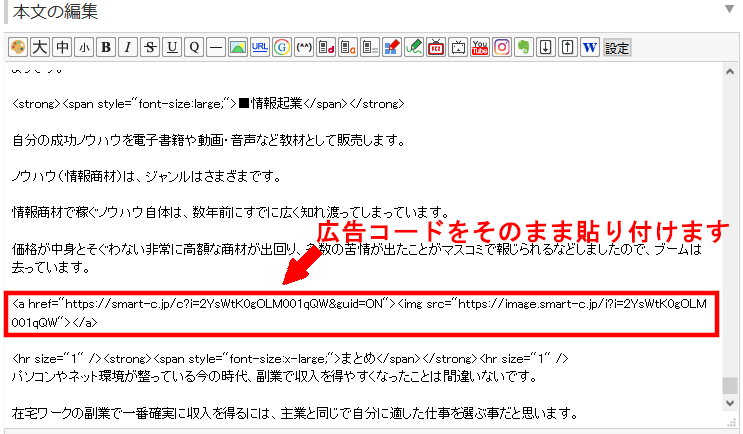Image resolution: width=743 pixels, height=434 pixels.
Task: Click the scrollbar up arrow
Action: (730, 72)
